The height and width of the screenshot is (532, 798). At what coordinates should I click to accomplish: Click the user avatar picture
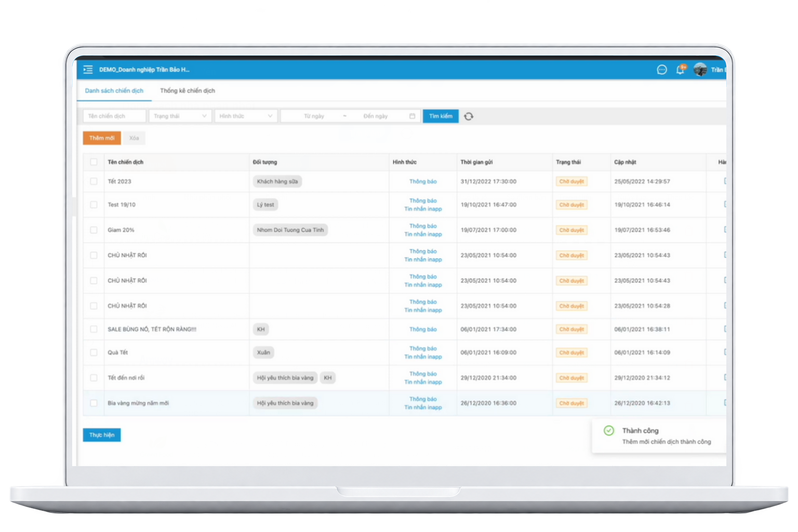point(700,69)
